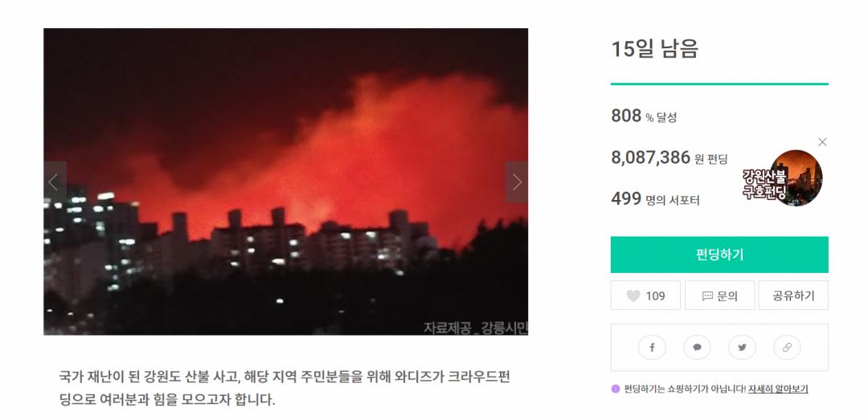Click the heart icon to like

point(633,296)
